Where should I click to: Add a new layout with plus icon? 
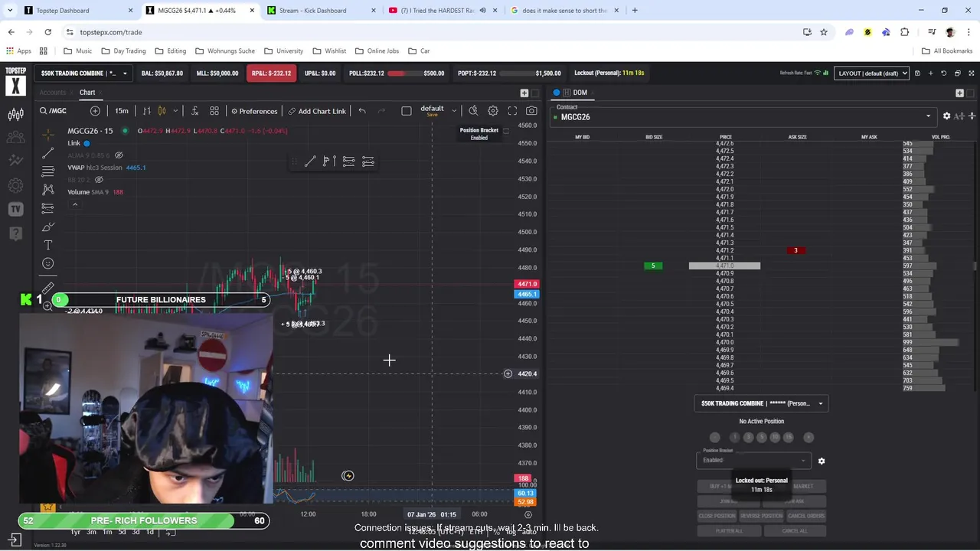tap(930, 73)
